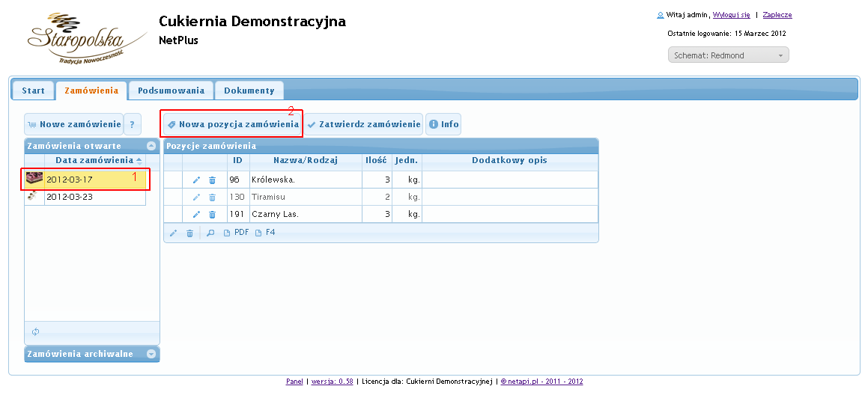The width and height of the screenshot is (868, 398).
Task: Edit the Tiramisu order row
Action: (196, 198)
